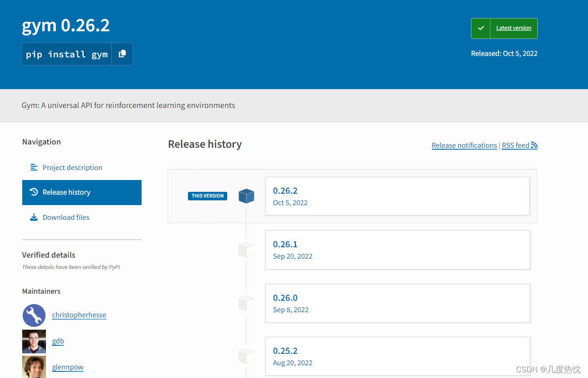Click the 'Maintainers' heading
588x378 pixels.
pyautogui.click(x=41, y=291)
